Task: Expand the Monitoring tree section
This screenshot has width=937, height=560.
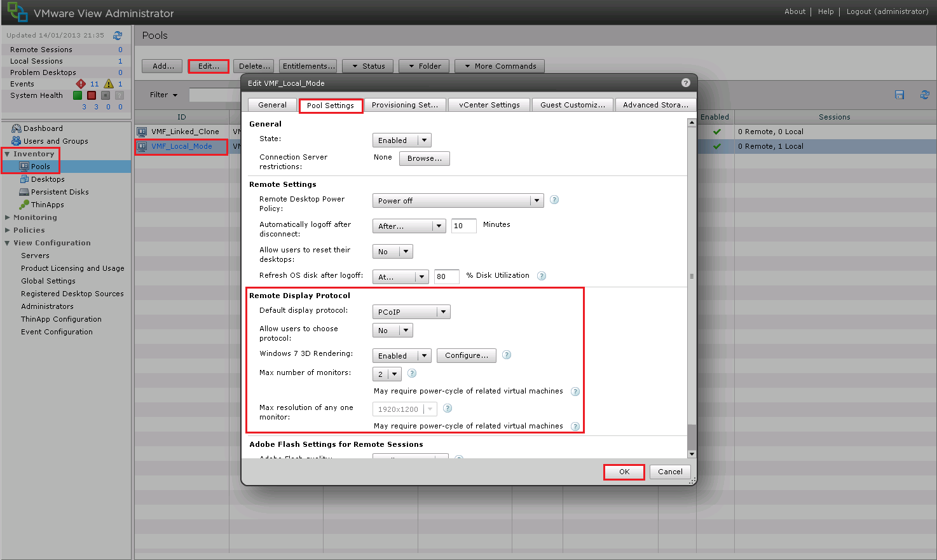Action: tap(8, 217)
